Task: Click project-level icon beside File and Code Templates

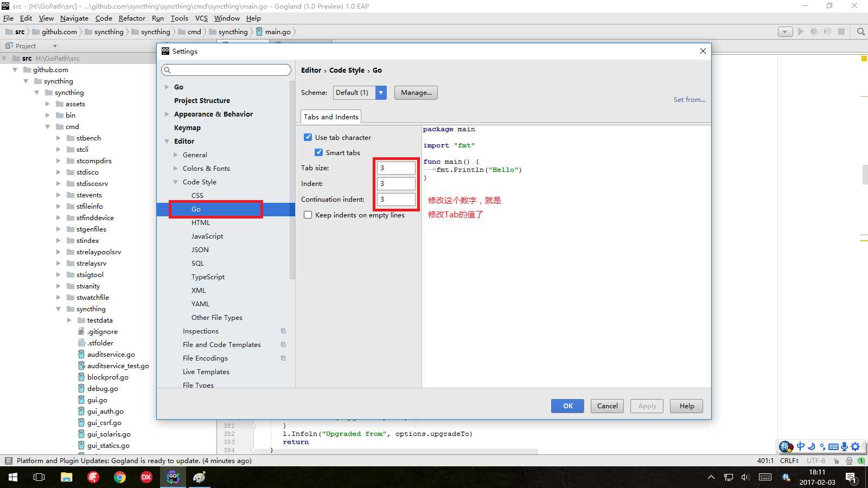Action: (283, 344)
